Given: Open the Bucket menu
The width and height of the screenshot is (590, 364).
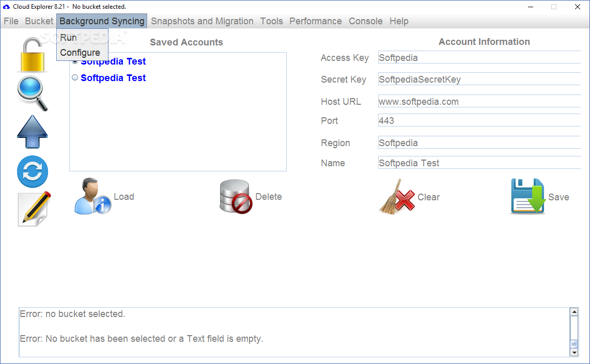Looking at the screenshot, I should coord(39,21).
